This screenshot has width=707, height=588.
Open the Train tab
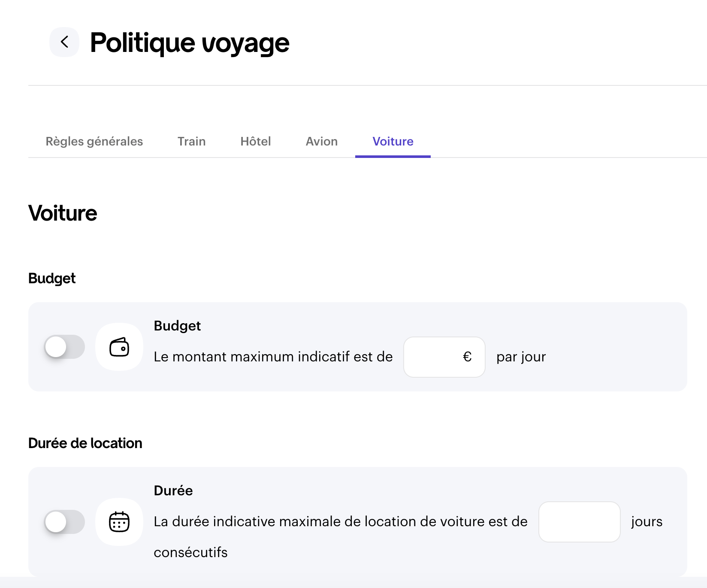click(191, 142)
